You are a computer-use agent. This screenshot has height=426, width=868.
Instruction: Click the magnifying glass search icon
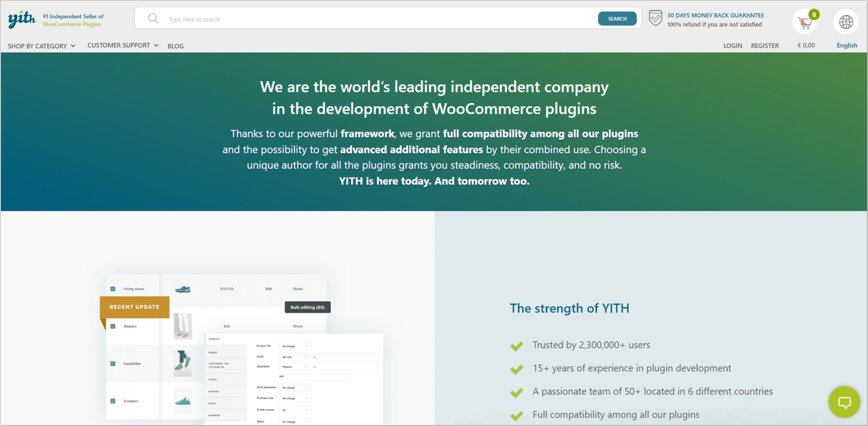(153, 18)
